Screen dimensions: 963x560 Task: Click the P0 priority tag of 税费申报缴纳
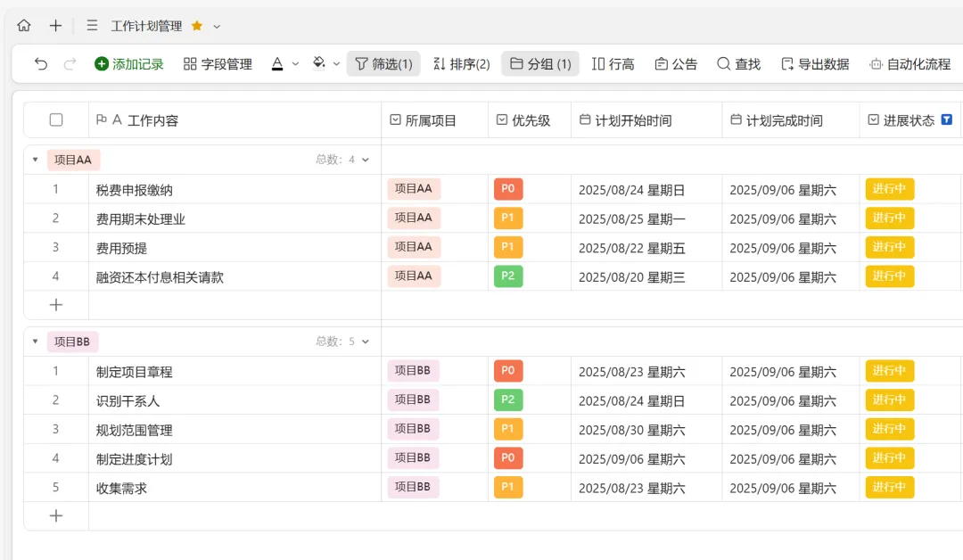pyautogui.click(x=508, y=189)
